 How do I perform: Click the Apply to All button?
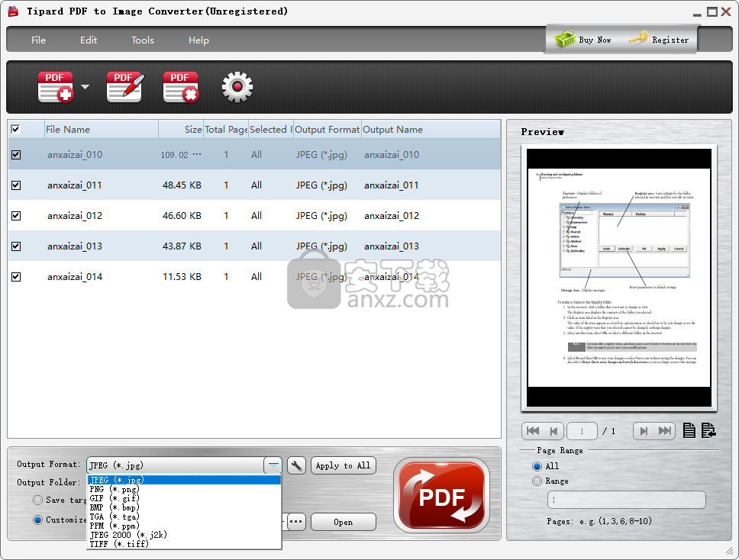tap(343, 465)
